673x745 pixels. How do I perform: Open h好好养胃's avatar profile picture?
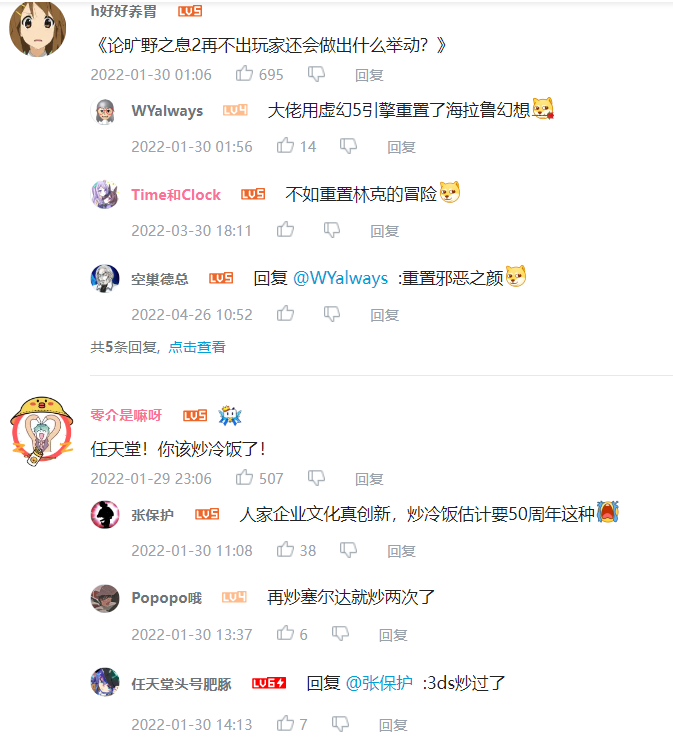pyautogui.click(x=38, y=29)
